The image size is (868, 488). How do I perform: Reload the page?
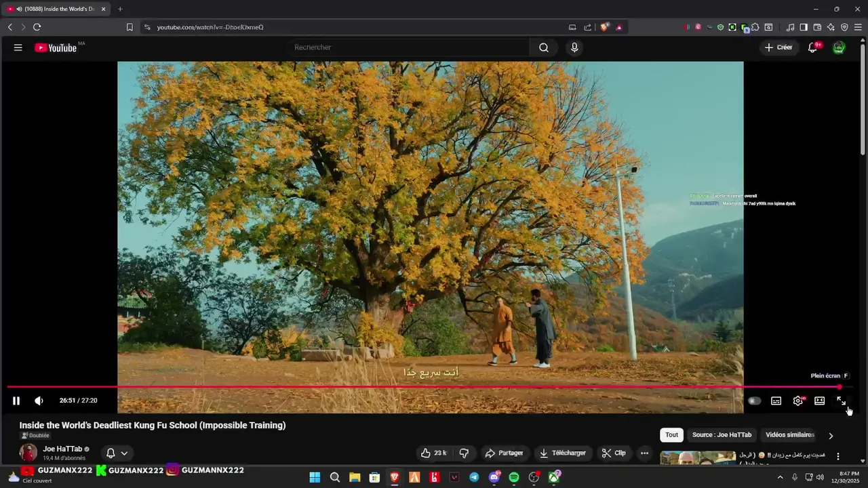pyautogui.click(x=37, y=27)
